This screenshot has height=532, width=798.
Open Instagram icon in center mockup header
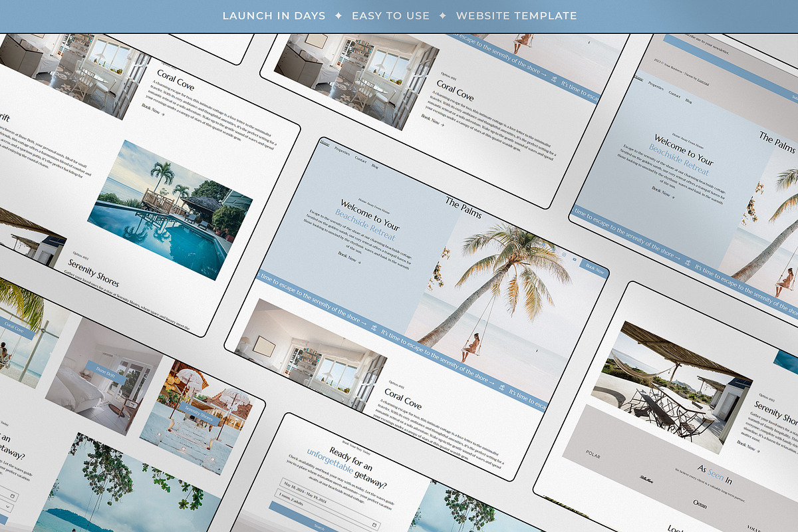click(564, 255)
